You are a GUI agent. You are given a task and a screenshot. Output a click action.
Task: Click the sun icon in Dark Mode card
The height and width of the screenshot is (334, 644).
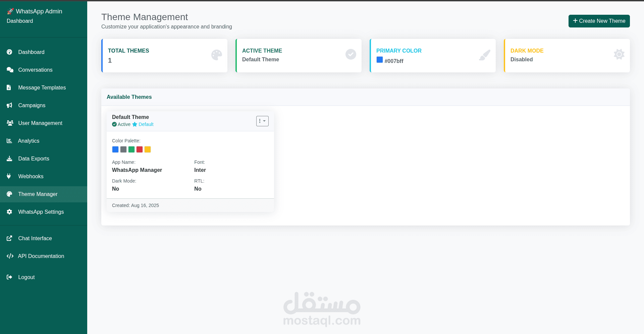619,54
